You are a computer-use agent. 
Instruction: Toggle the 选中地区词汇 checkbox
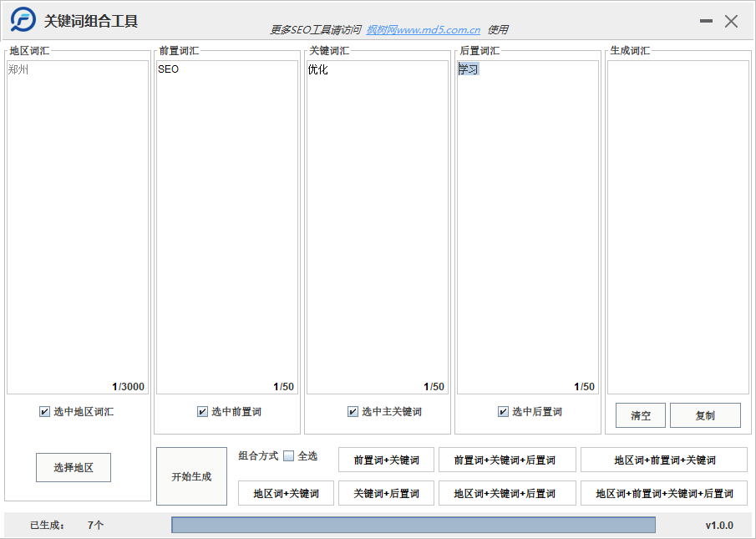pyautogui.click(x=44, y=412)
